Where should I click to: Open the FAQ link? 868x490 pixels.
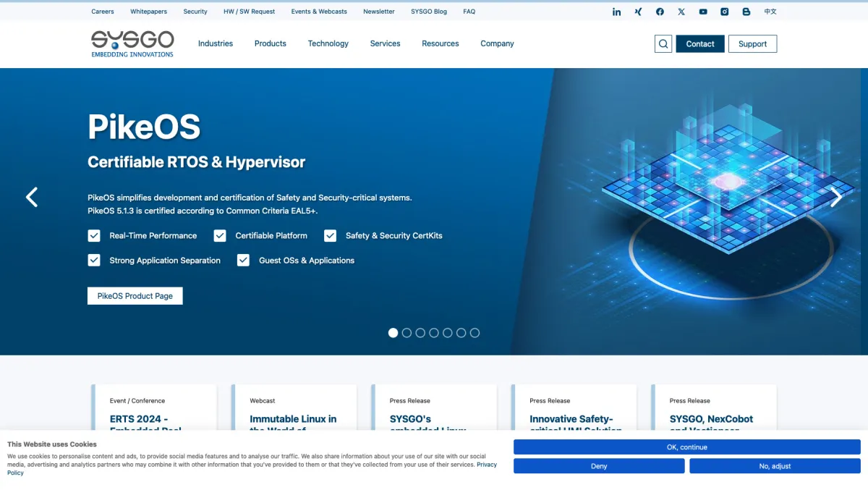click(469, 12)
